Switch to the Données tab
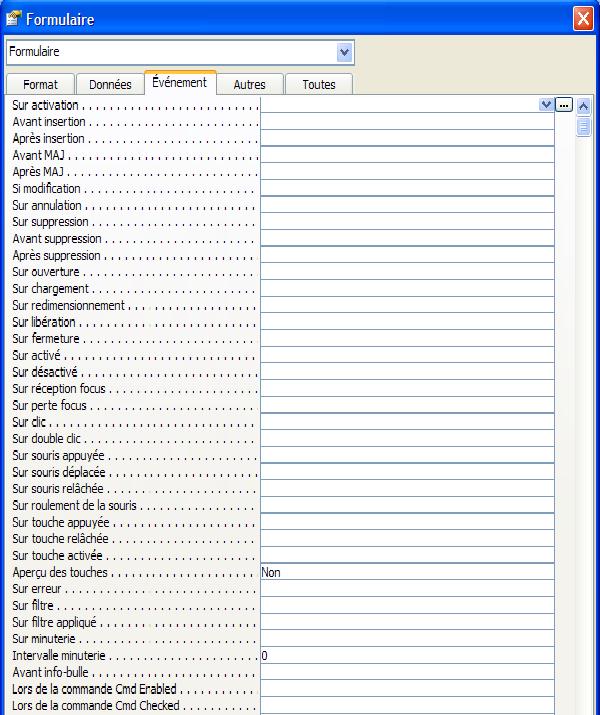 [x=110, y=84]
